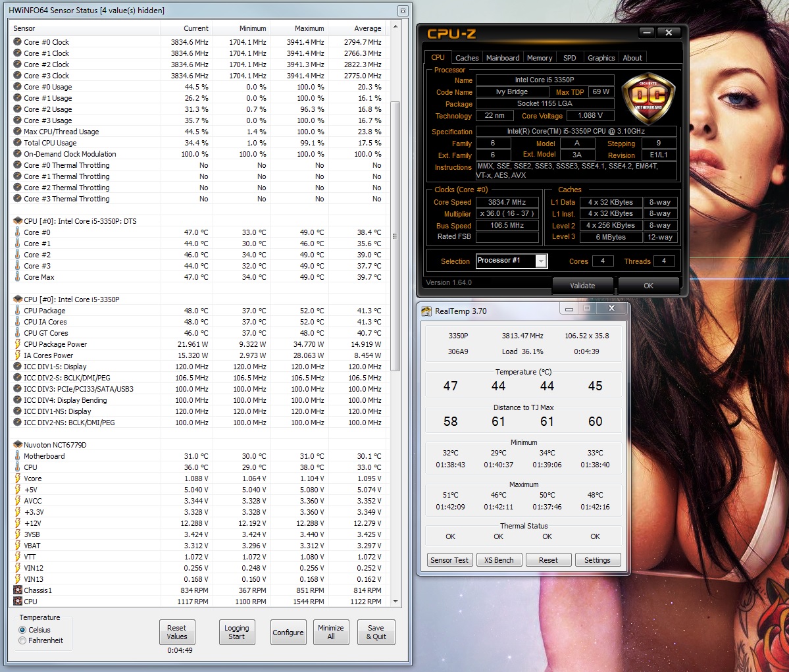The height and width of the screenshot is (672, 789).
Task: Click the Maximum column header
Action: click(300, 28)
